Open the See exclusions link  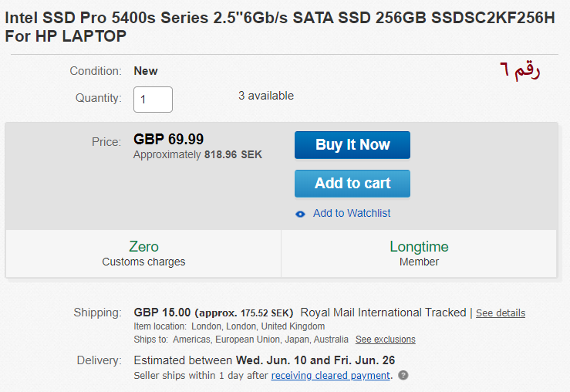(385, 340)
